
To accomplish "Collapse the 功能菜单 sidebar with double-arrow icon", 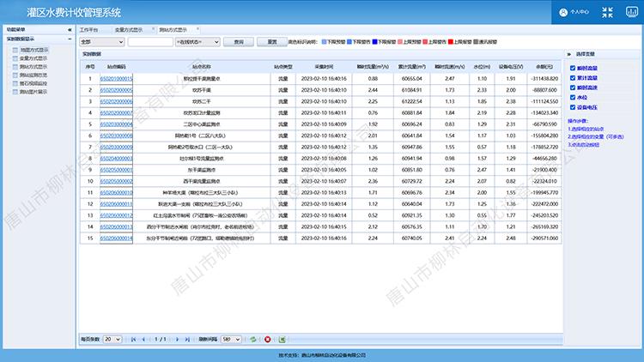I will [70, 29].
